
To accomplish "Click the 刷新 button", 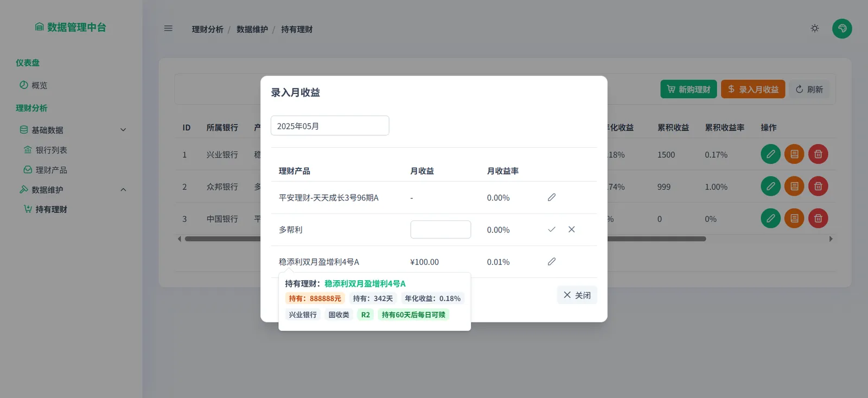I will [x=809, y=89].
